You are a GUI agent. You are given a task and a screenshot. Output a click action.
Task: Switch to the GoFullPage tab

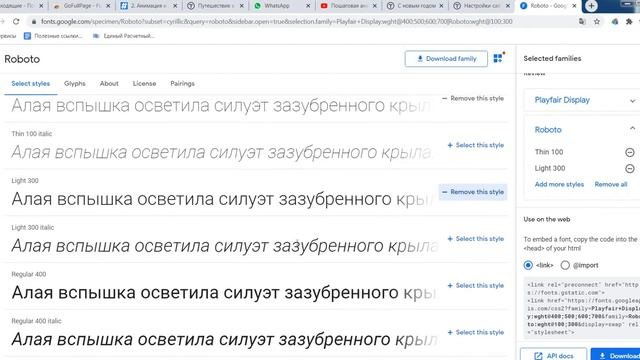[82, 6]
